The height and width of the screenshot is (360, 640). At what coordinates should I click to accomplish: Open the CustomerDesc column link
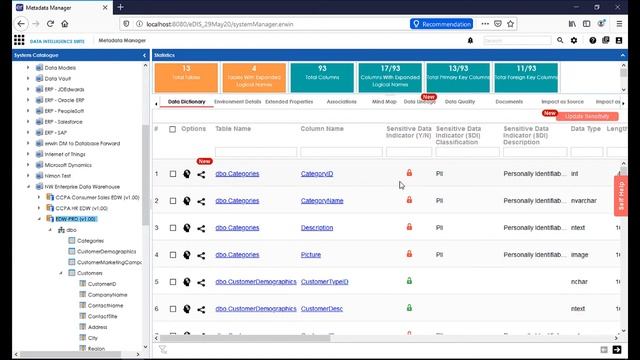(x=322, y=309)
